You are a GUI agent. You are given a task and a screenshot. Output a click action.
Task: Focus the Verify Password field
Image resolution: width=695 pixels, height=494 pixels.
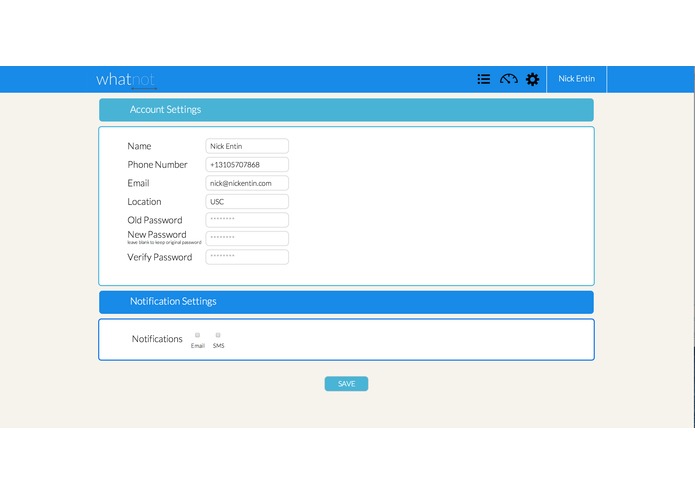point(247,257)
